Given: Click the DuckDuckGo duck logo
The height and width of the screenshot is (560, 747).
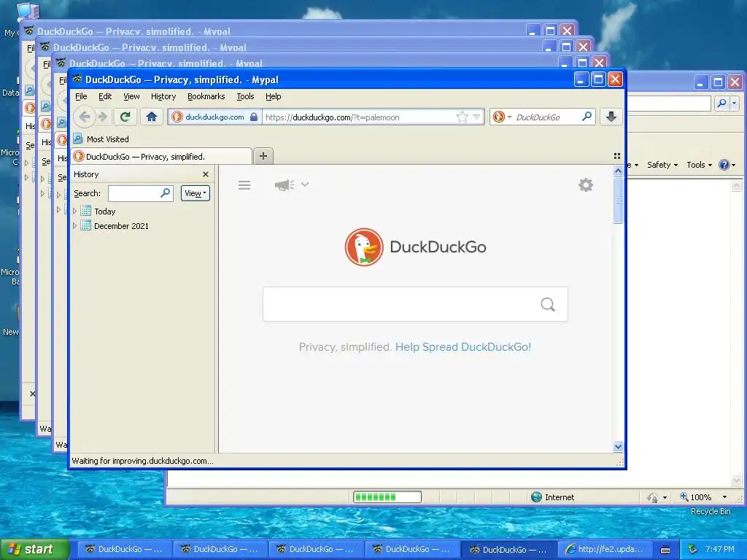Looking at the screenshot, I should (364, 247).
